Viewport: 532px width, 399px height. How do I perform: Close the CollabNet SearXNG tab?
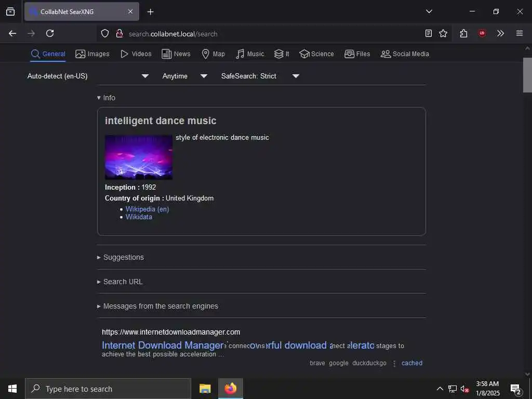pos(130,11)
